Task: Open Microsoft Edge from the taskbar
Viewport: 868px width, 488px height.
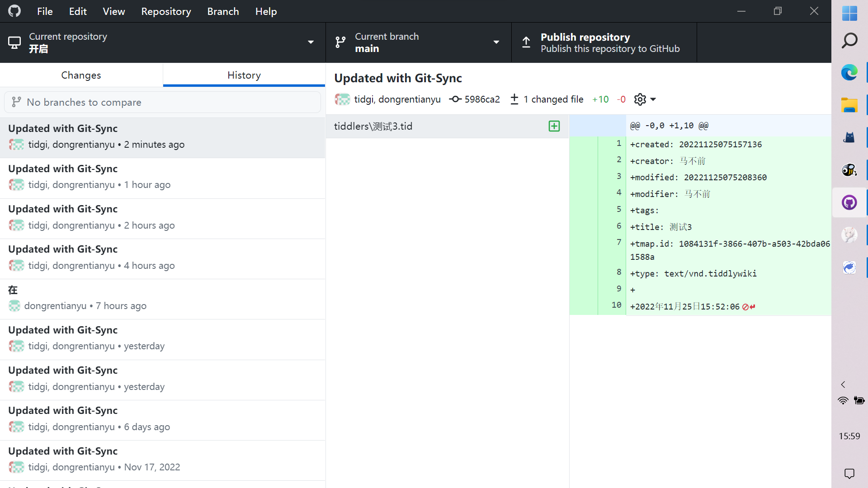Action: click(x=849, y=72)
